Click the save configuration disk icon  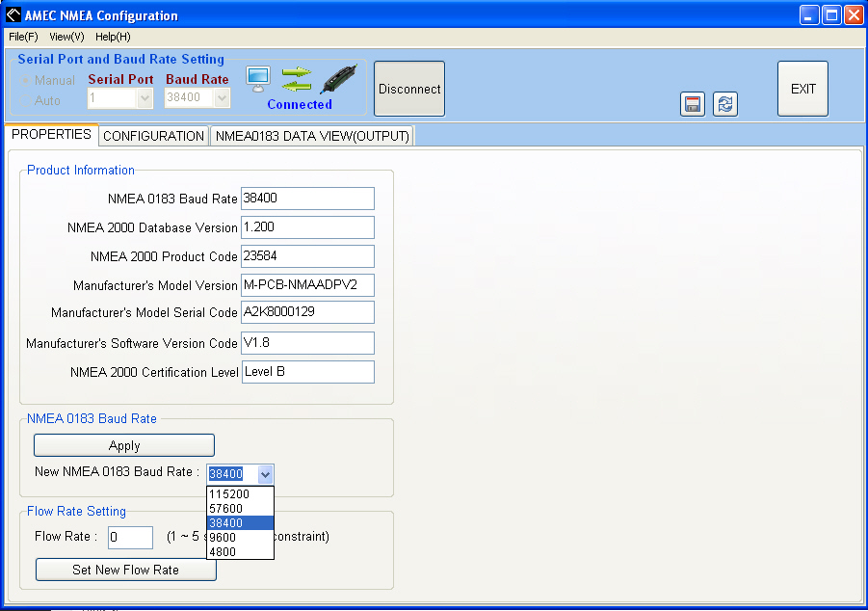pyautogui.click(x=693, y=104)
